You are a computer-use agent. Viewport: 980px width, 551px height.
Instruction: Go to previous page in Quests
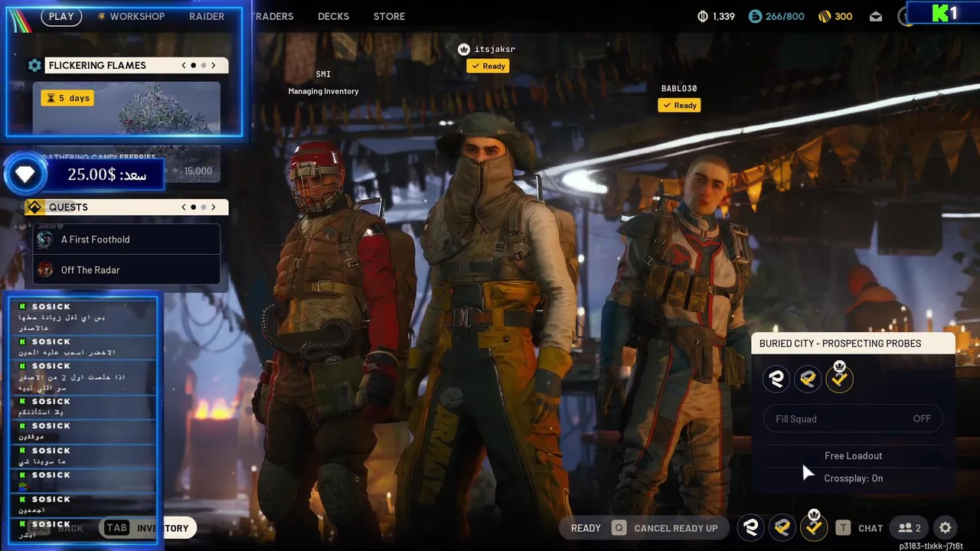[184, 207]
